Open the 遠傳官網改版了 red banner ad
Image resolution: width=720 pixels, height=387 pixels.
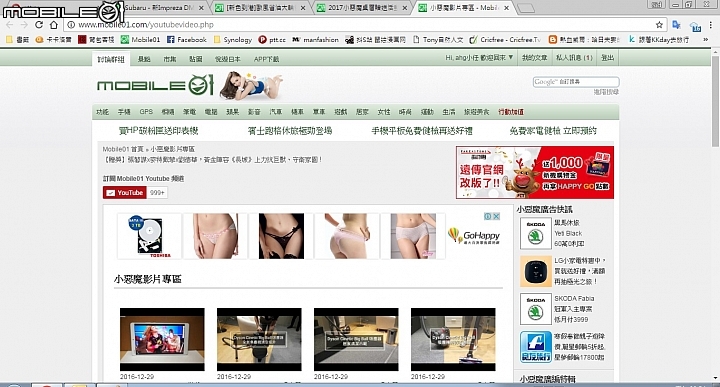tap(534, 173)
